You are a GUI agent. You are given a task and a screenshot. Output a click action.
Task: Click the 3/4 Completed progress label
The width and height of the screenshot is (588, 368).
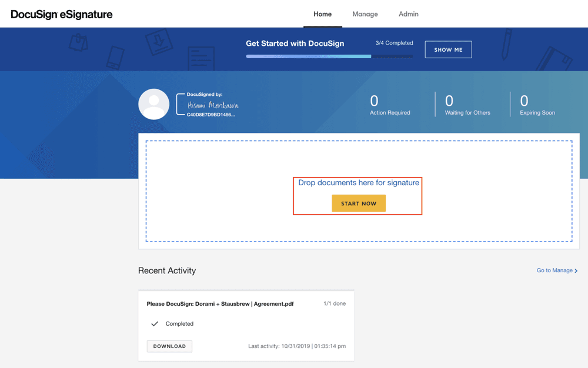[394, 43]
